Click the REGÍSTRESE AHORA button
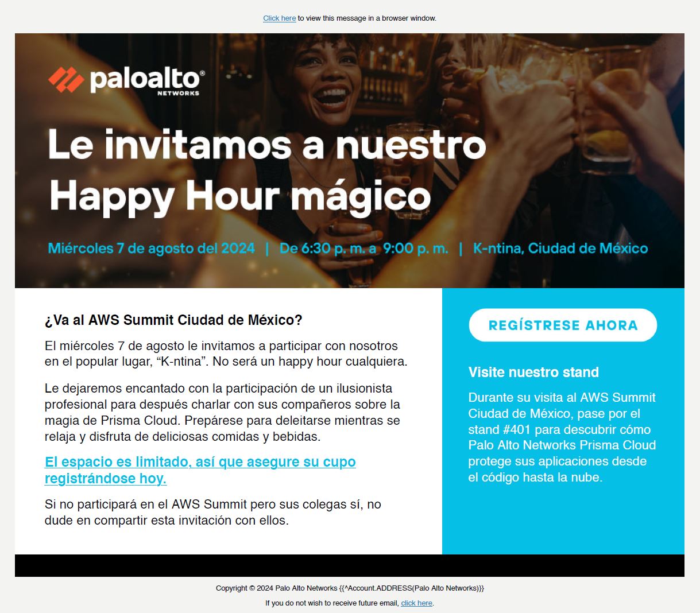 pos(563,325)
